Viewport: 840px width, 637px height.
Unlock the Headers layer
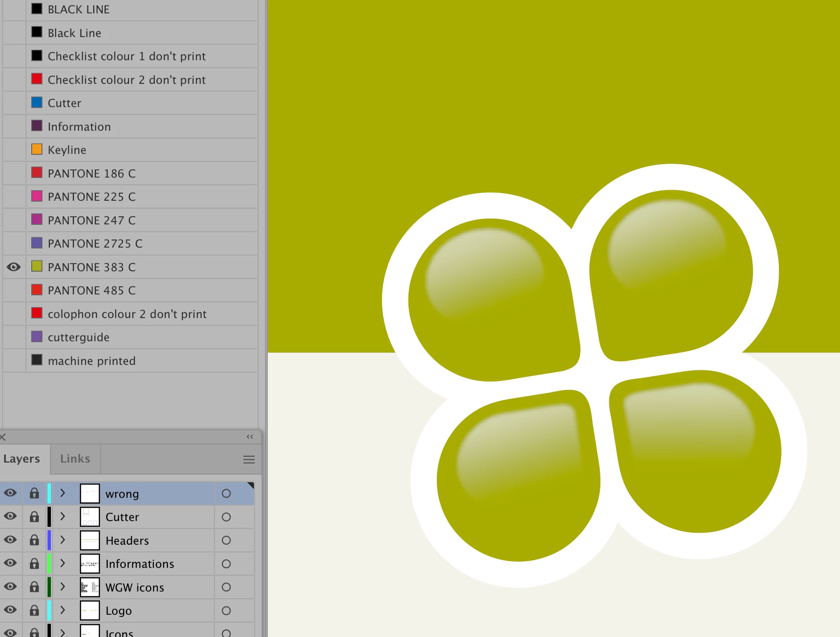pos(34,540)
